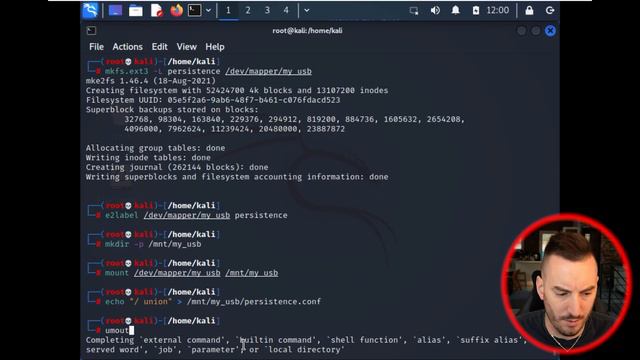The height and width of the screenshot is (360, 640).
Task: Click the log out session icon
Action: (x=550, y=10)
